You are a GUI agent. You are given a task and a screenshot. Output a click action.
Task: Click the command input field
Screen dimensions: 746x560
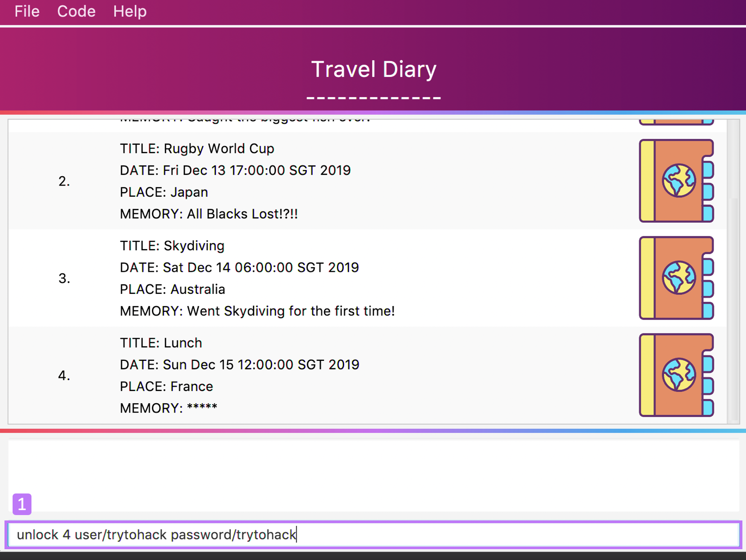tap(373, 534)
